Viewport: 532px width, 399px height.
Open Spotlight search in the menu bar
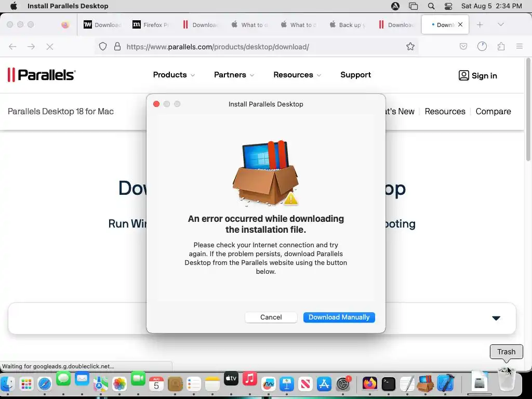pos(431,6)
